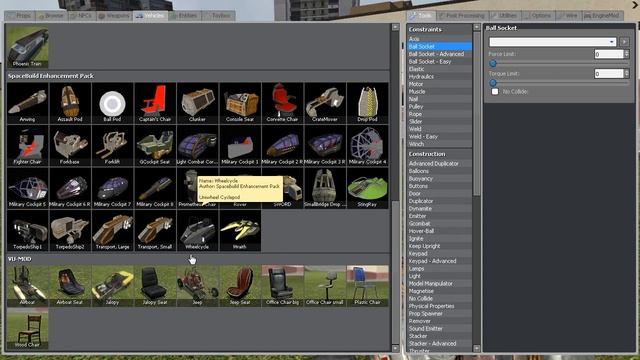Spawn the Jeep Seat

click(x=240, y=286)
